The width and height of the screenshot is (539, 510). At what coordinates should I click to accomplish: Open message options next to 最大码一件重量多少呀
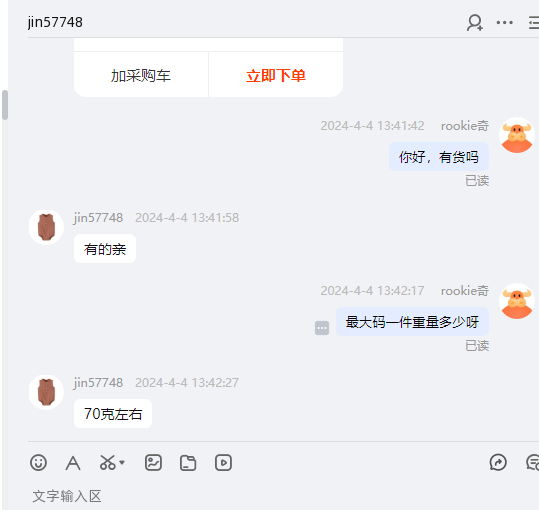click(322, 328)
